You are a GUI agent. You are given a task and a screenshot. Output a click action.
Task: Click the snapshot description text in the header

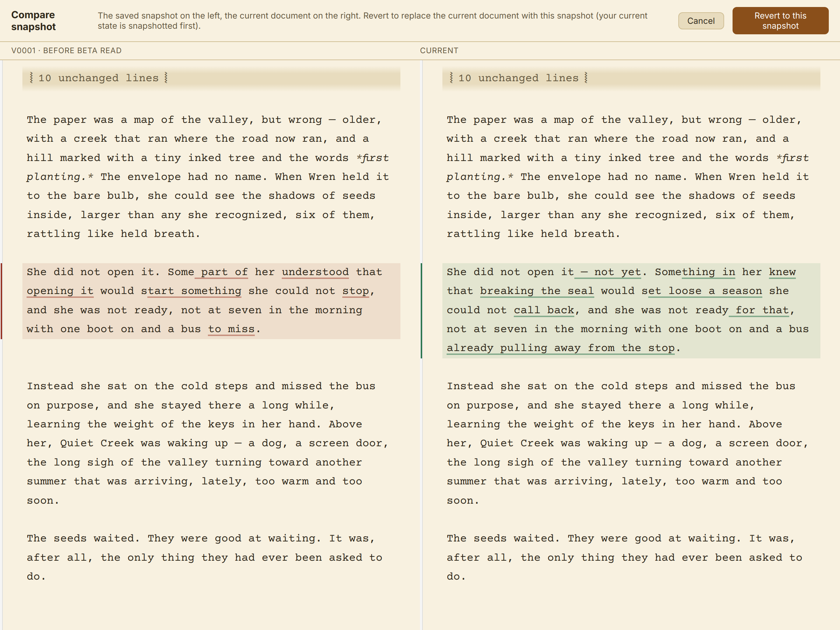click(372, 21)
